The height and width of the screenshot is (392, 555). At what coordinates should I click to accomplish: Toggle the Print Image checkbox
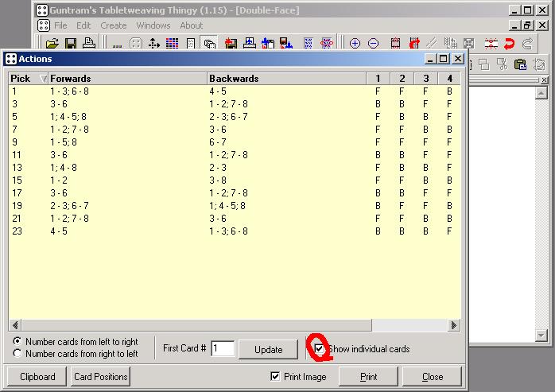pos(275,376)
